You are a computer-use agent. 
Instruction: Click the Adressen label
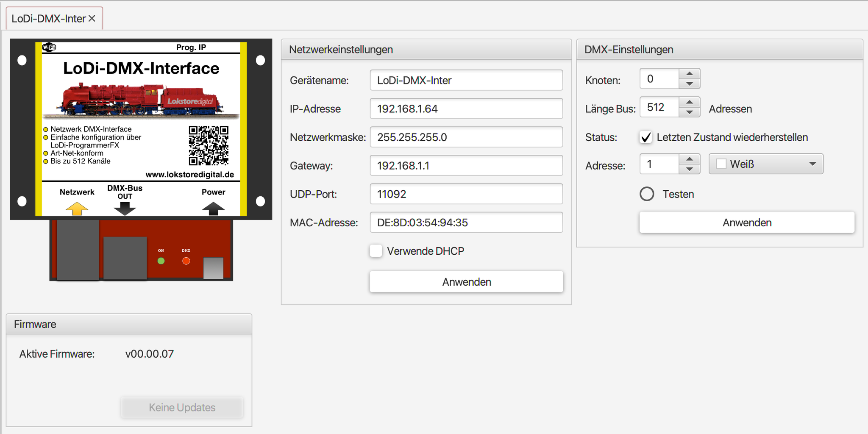point(730,109)
